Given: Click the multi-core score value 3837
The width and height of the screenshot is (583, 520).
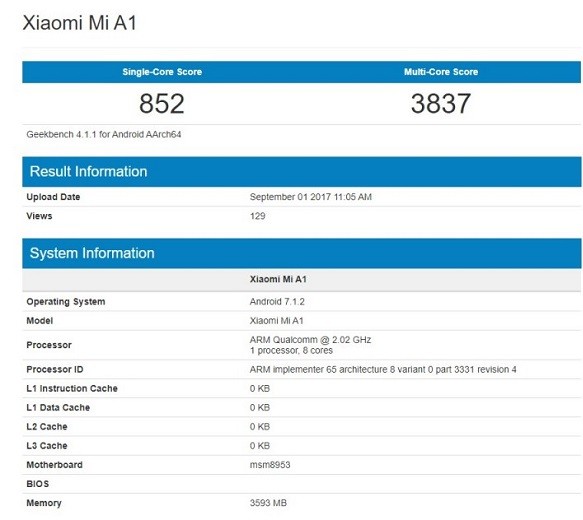Looking at the screenshot, I should (x=441, y=103).
